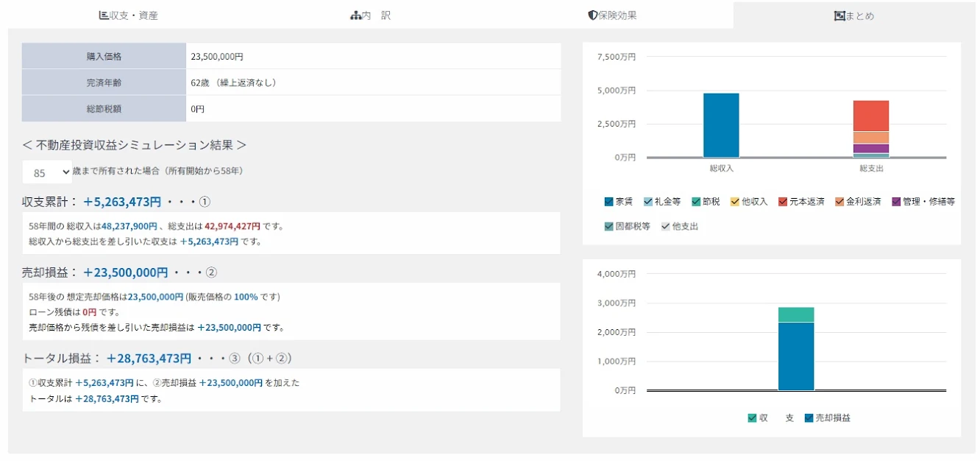This screenshot has width=980, height=461.
Task: Click the blue 総収入 bar in the chart
Action: [721, 125]
